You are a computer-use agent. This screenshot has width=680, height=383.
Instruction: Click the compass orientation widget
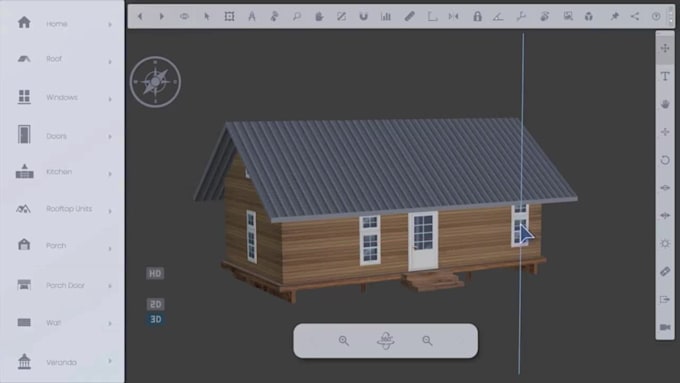[155, 82]
